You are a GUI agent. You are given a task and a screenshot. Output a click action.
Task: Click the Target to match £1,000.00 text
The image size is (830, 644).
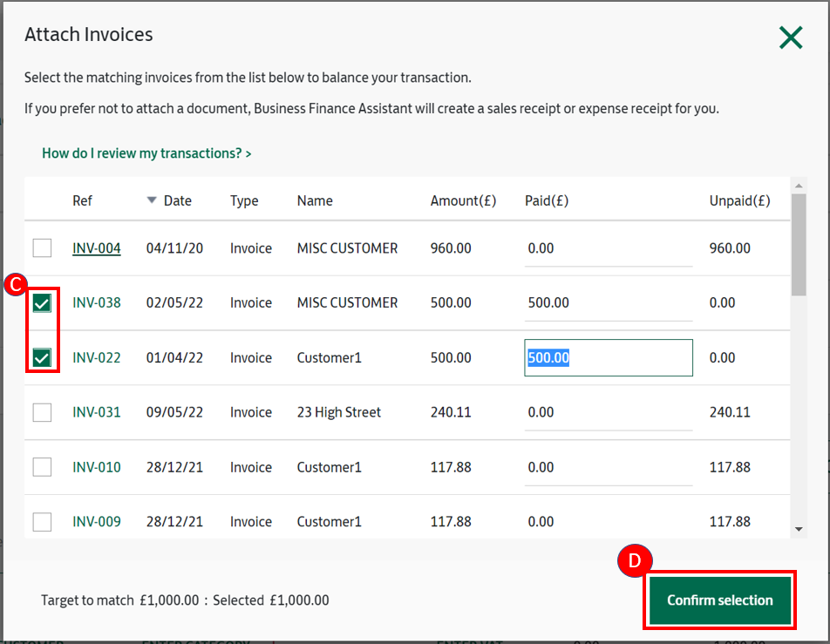tap(120, 600)
